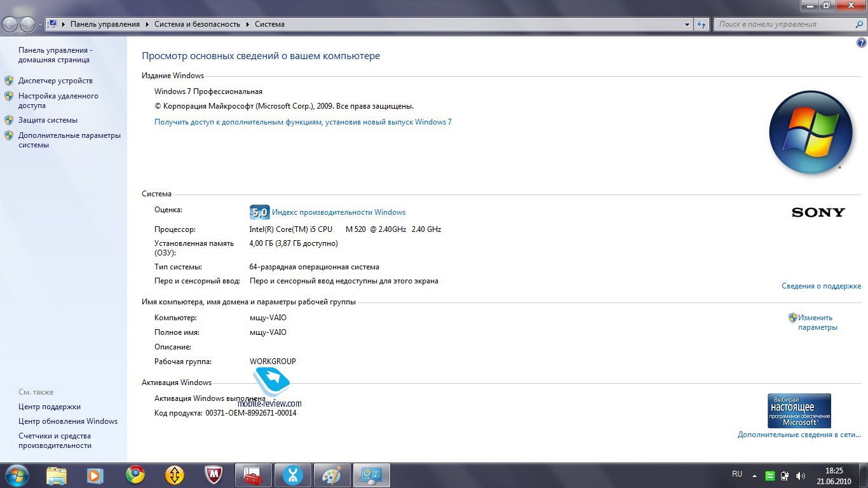This screenshot has height=488, width=868.
Task: Click '64-разрядная операционная система' text
Action: [x=315, y=267]
